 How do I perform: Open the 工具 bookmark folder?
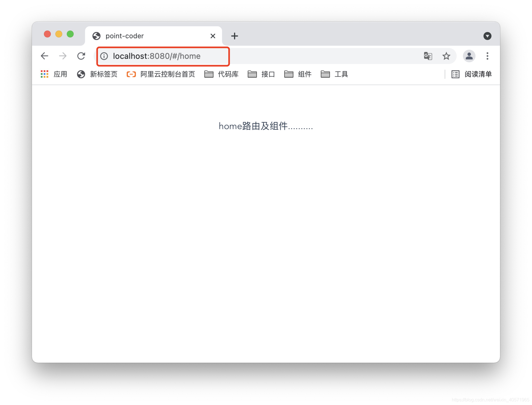(x=334, y=74)
